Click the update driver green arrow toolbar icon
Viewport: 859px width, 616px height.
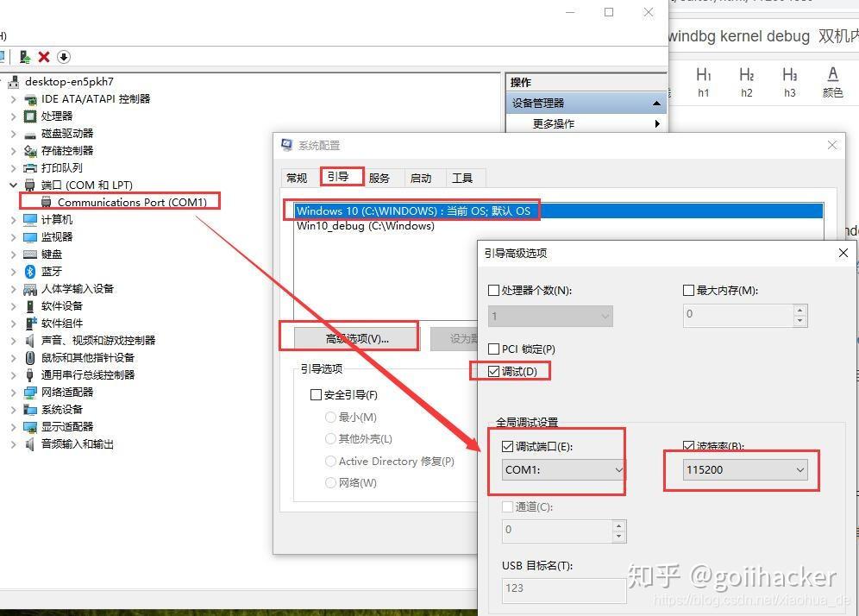point(25,57)
